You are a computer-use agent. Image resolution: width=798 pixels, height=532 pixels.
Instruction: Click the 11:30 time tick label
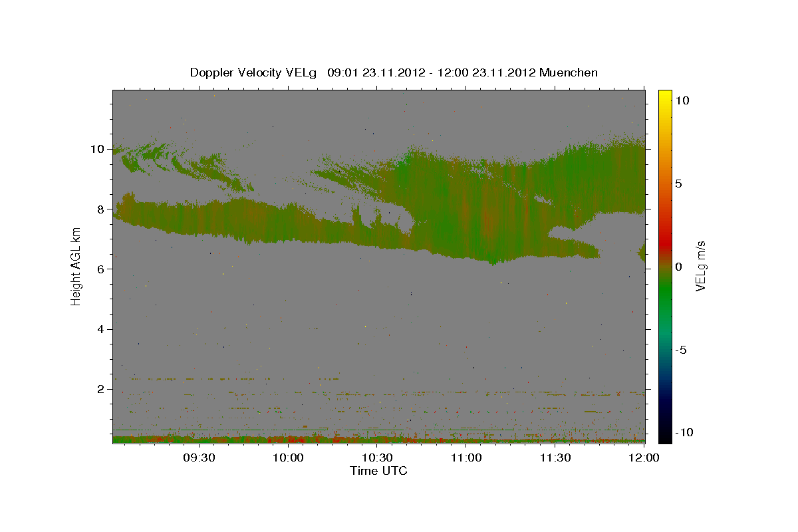coord(555,458)
